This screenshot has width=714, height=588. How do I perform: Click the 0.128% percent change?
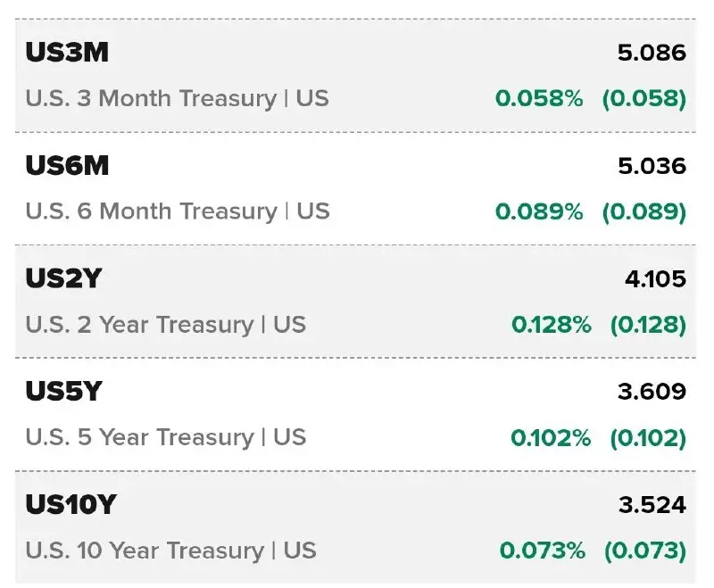pyautogui.click(x=552, y=325)
